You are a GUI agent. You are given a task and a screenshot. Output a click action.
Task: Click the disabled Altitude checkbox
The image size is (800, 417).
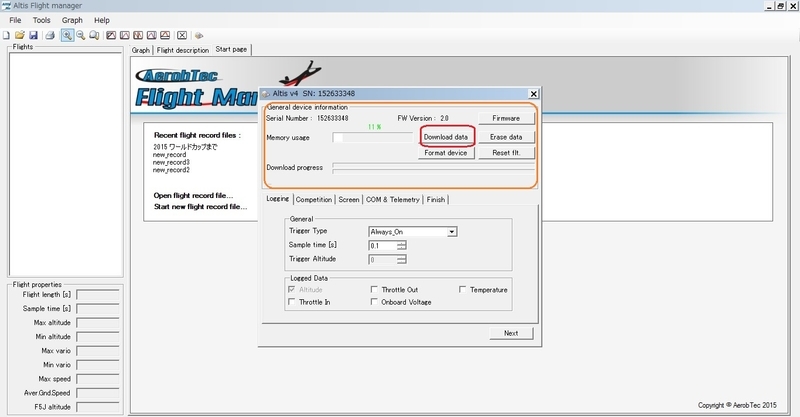click(291, 289)
